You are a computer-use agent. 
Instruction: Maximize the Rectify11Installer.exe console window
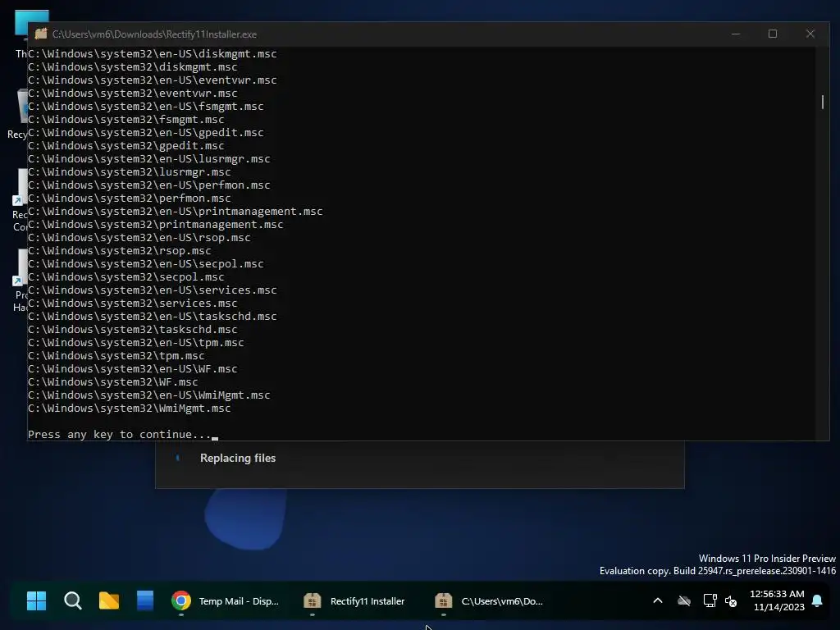coord(773,34)
